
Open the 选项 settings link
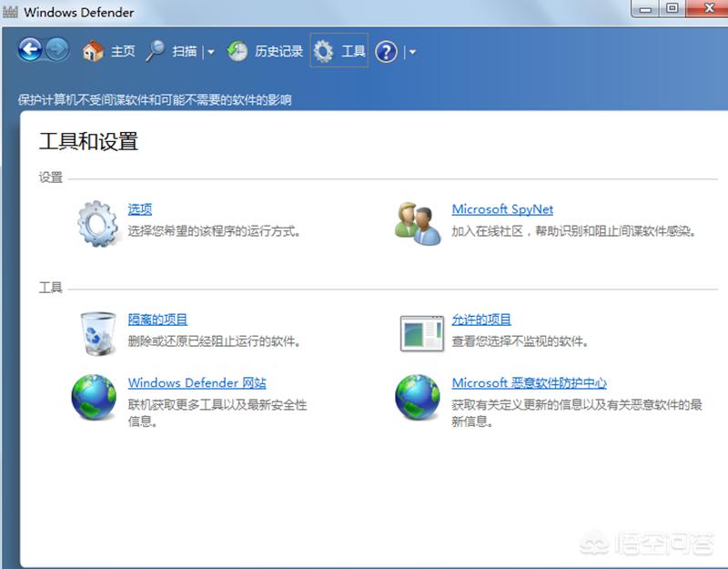pyautogui.click(x=140, y=209)
